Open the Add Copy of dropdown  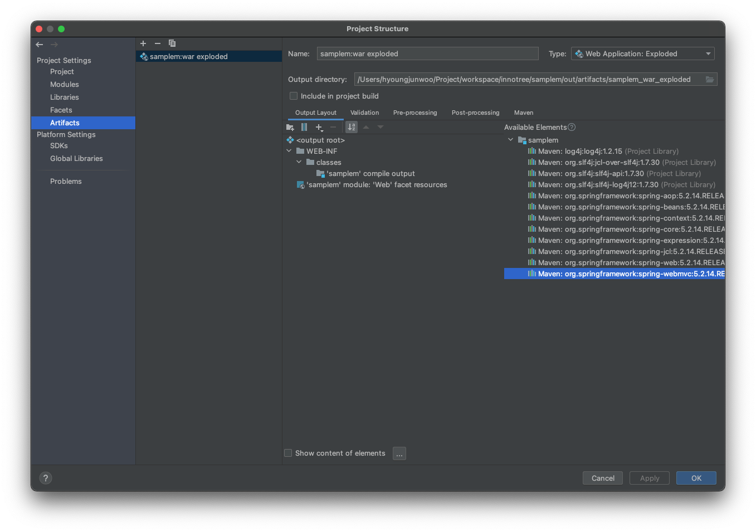319,128
